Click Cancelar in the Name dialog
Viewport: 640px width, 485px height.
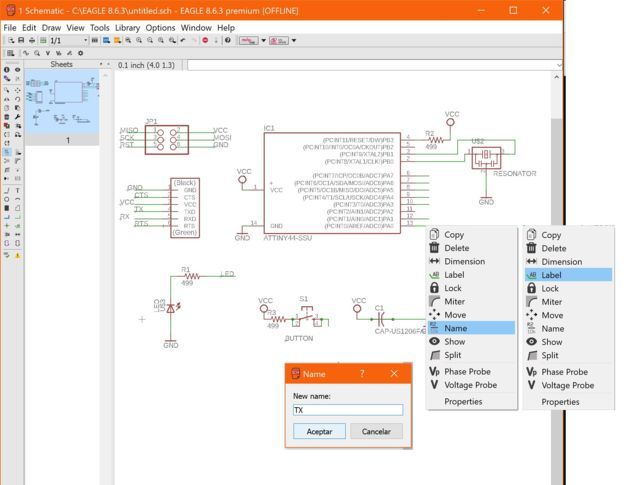coord(376,432)
